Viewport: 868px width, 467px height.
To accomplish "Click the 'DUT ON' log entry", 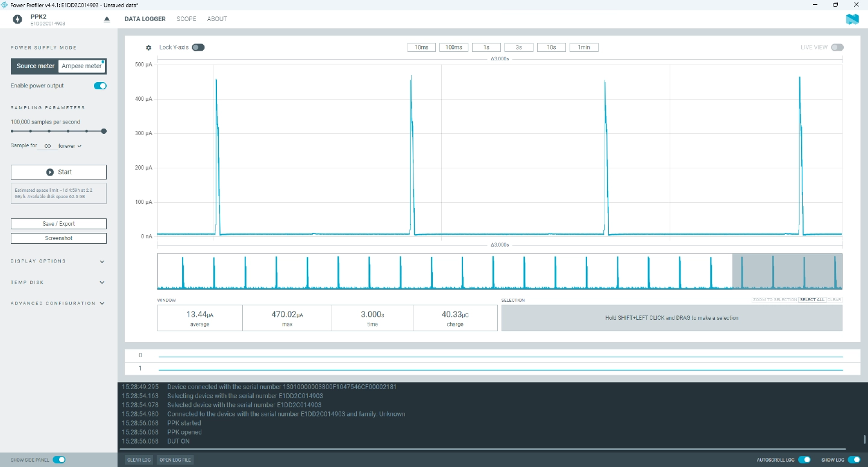I will [178, 441].
